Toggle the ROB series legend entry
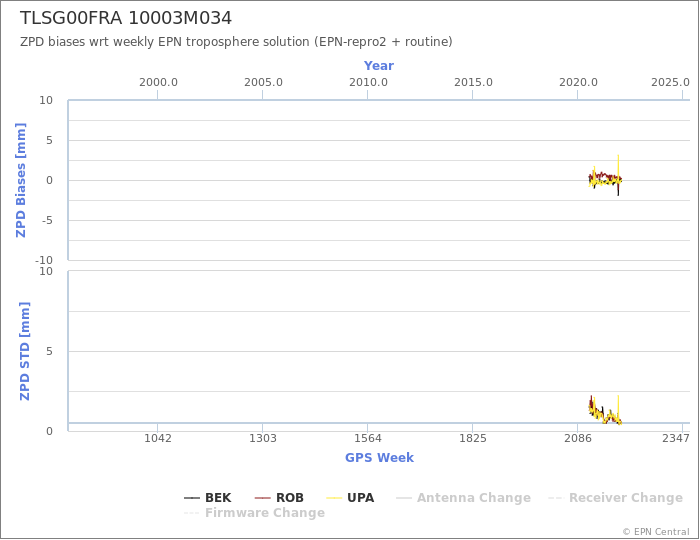 coord(279,498)
